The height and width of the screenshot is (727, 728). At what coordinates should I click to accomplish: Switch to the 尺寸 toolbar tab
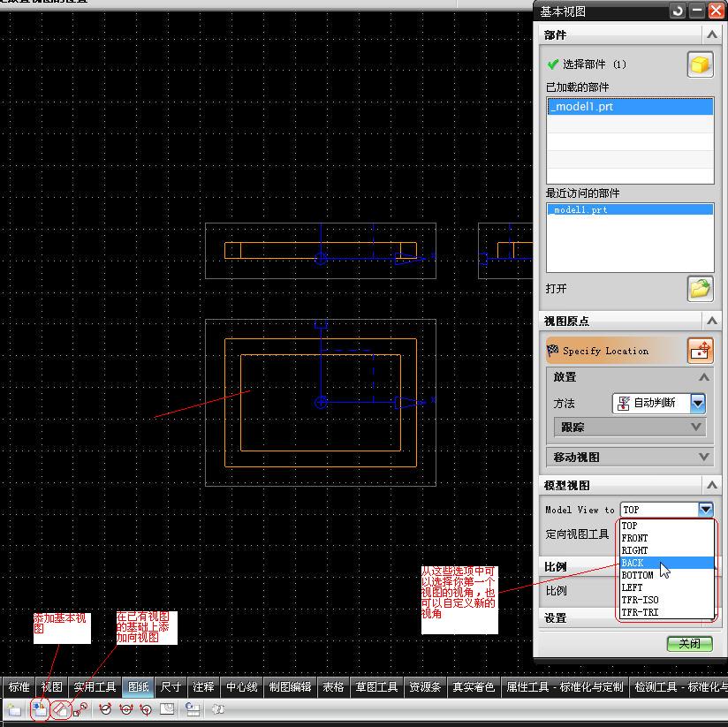[x=171, y=686]
